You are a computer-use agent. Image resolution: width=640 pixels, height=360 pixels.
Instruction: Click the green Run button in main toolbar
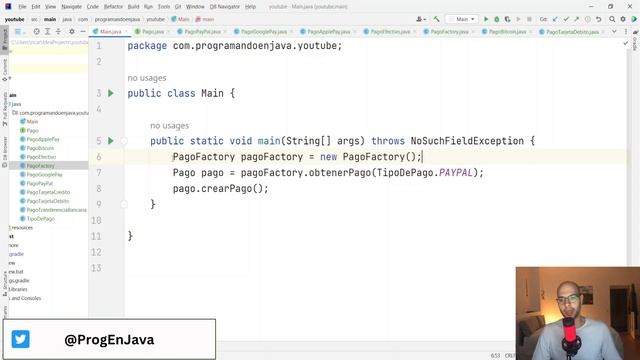click(486, 19)
